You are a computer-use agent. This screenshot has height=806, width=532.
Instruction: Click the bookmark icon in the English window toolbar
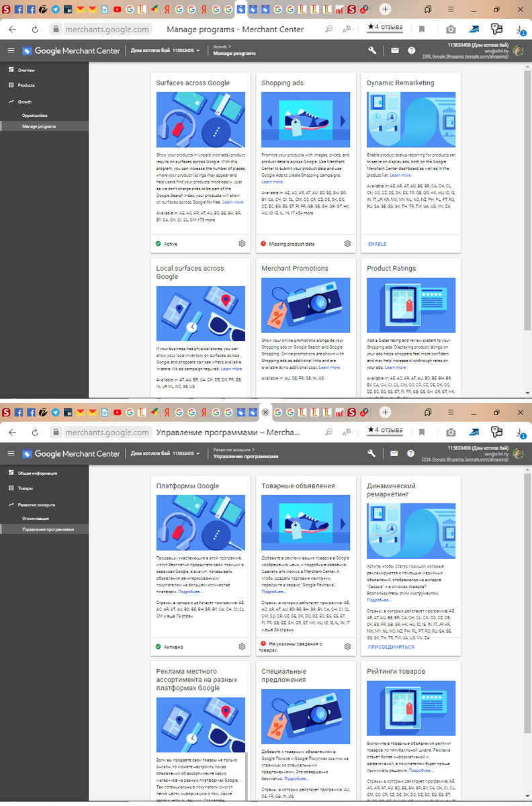pyautogui.click(x=422, y=30)
